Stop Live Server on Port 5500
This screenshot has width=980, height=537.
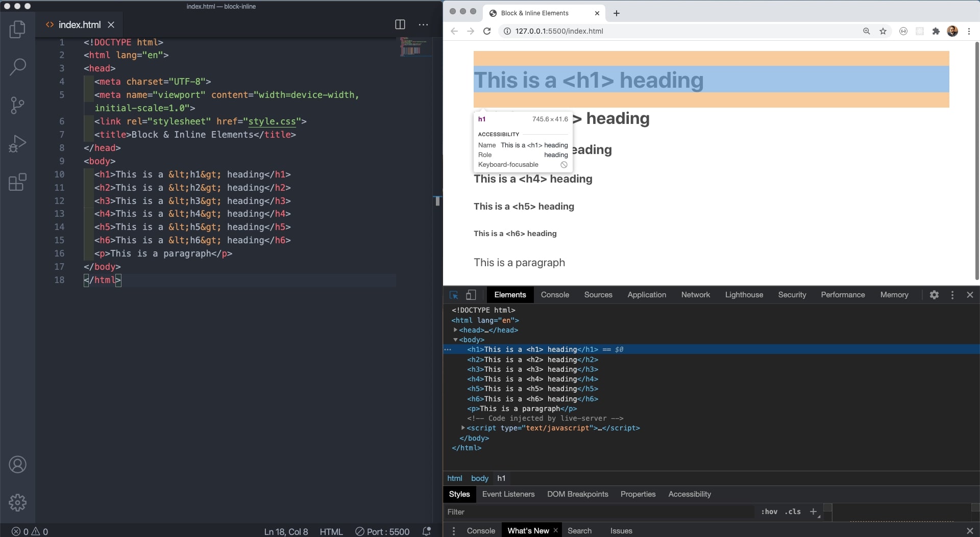click(x=382, y=531)
